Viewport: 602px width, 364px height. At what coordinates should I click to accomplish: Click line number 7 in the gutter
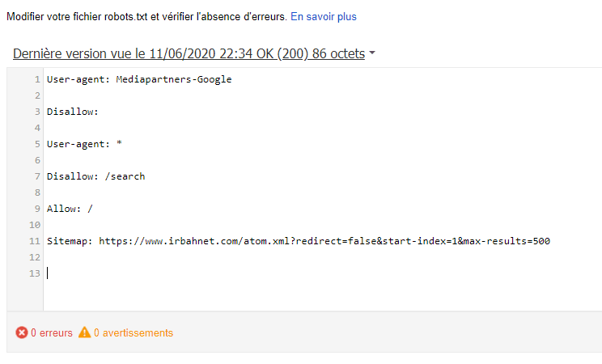pos(37,176)
